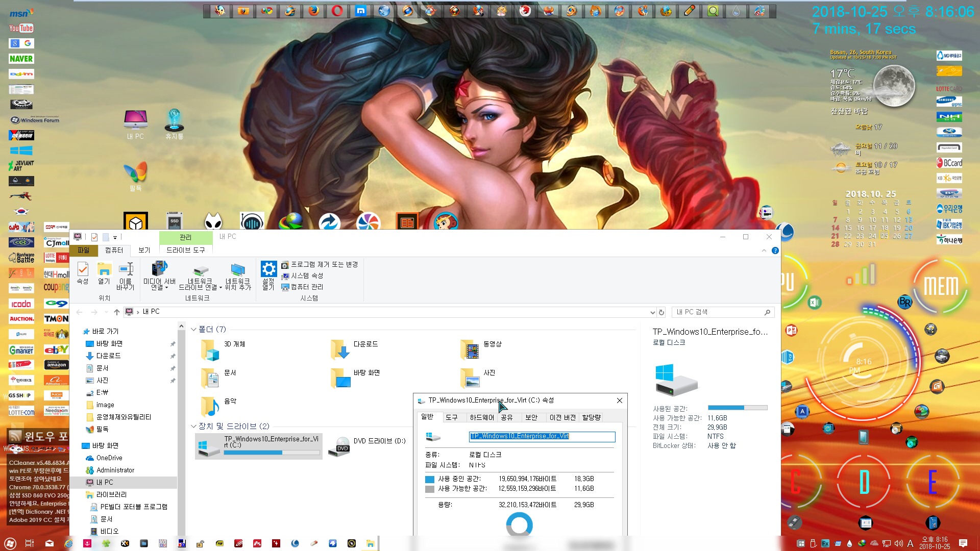Open Explorer help question mark icon

point(775,251)
